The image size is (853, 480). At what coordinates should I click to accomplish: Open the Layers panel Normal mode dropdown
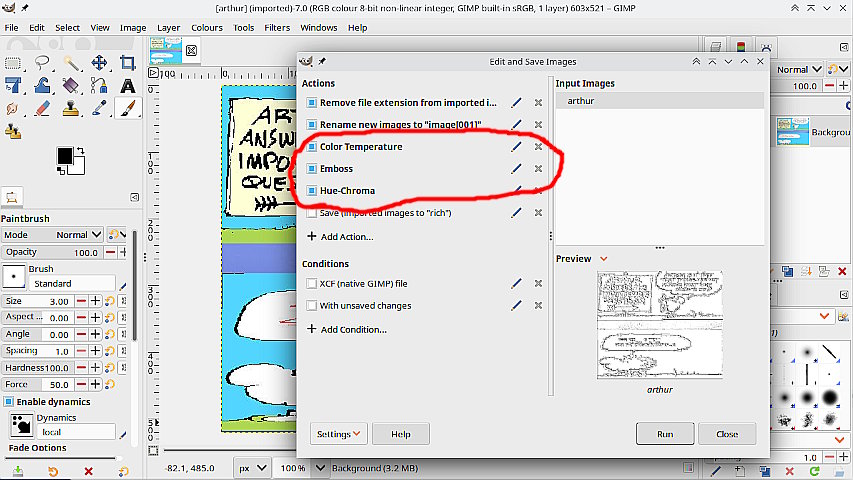coord(798,70)
